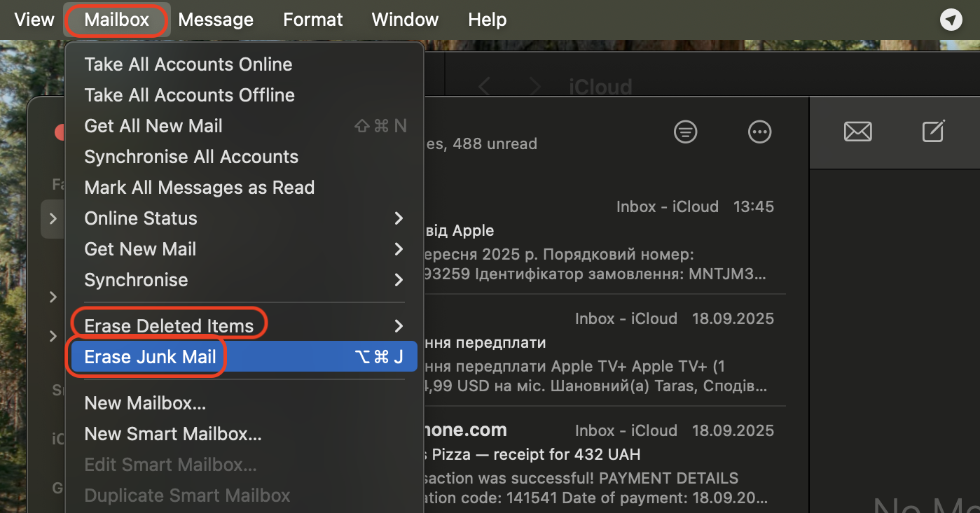Open the Get New Mail submenu

click(x=139, y=248)
